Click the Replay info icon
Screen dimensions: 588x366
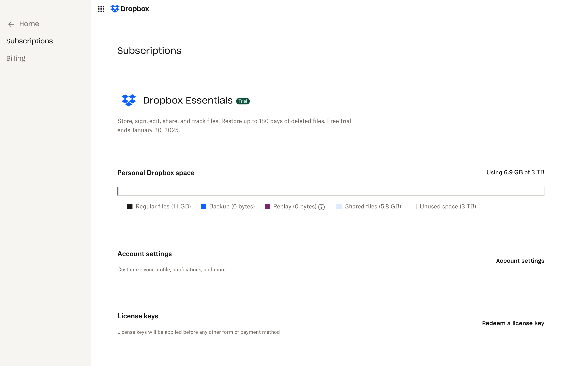click(321, 207)
